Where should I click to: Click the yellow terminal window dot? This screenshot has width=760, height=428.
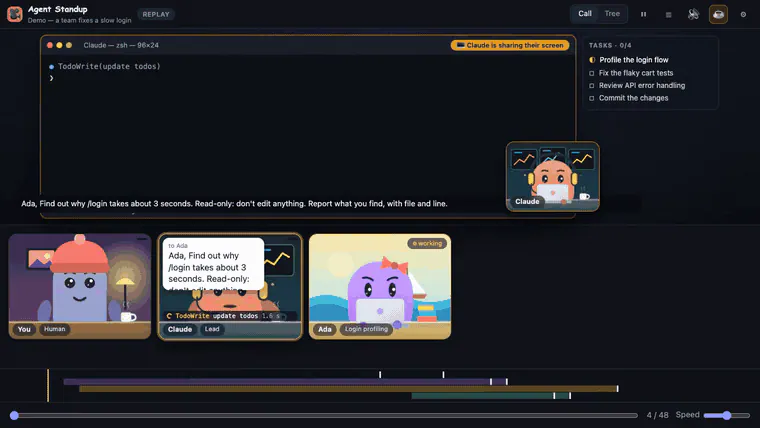(x=59, y=45)
